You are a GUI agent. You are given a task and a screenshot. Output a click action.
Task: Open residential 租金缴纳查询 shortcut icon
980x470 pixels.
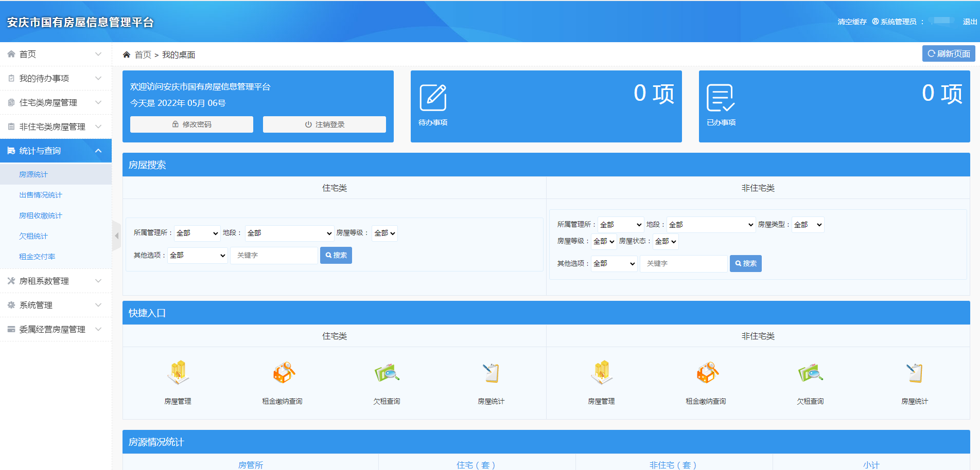tap(283, 373)
